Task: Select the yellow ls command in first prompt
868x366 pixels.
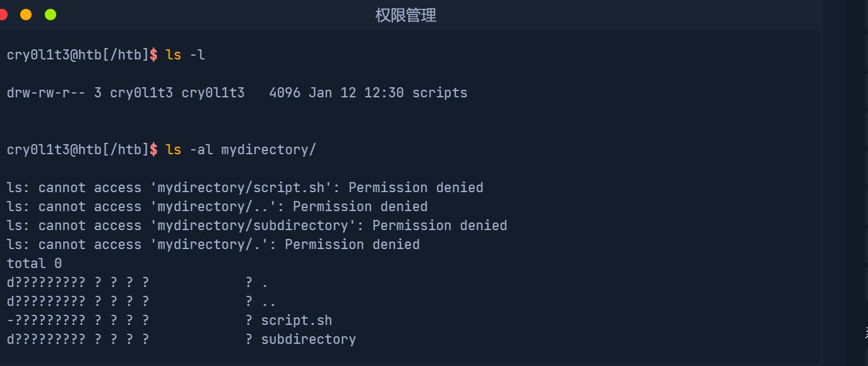Action: pos(173,54)
